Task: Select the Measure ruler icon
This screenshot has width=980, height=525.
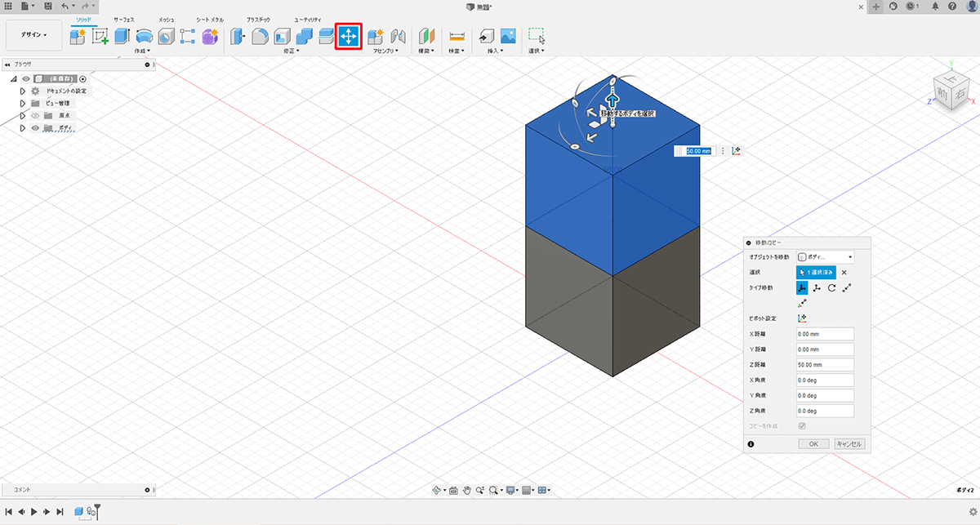Action: (x=457, y=36)
